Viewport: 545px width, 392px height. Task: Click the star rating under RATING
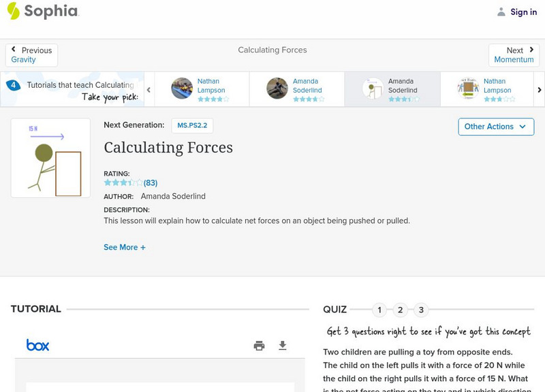point(123,182)
